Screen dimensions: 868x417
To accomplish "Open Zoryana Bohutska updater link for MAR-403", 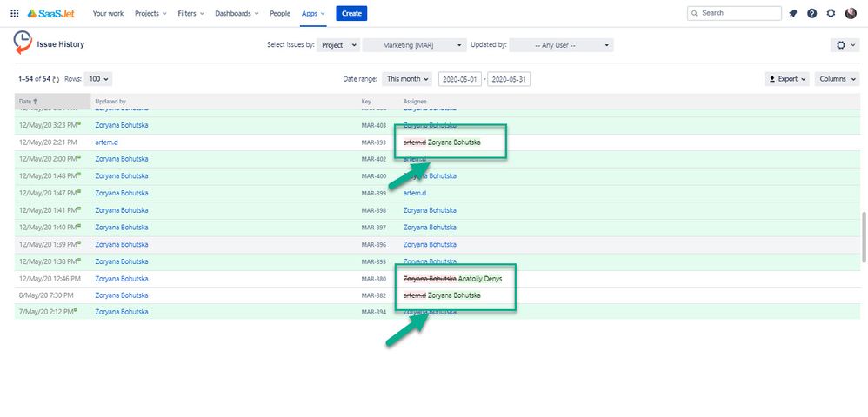I will 121,126.
